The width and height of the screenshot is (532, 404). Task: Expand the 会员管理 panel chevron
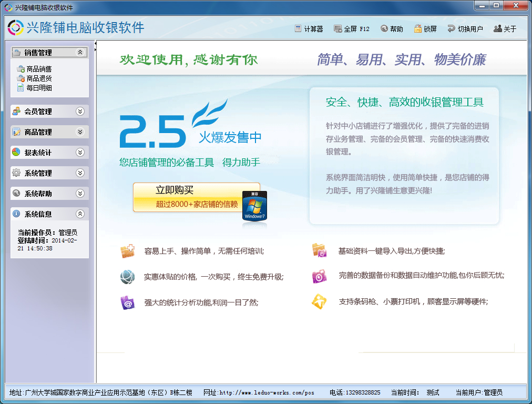click(x=80, y=112)
